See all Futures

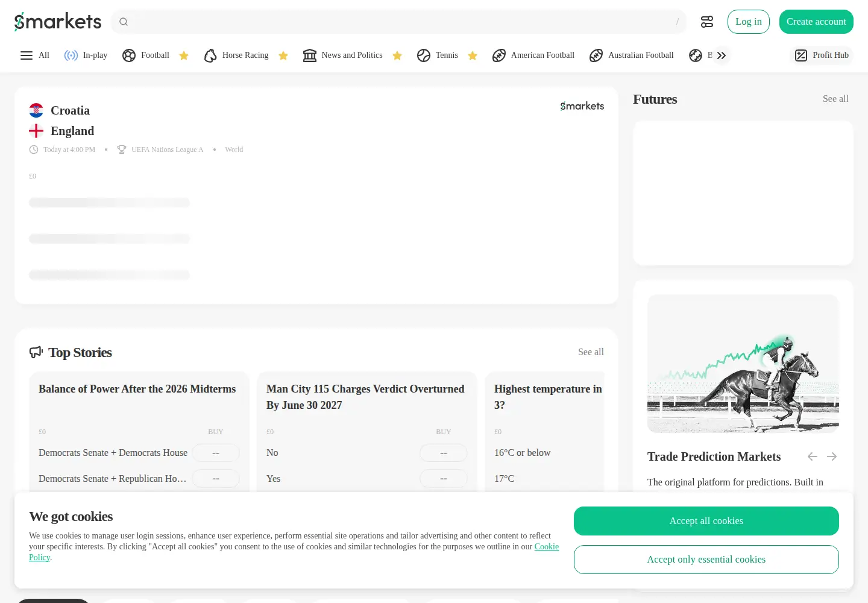tap(835, 99)
